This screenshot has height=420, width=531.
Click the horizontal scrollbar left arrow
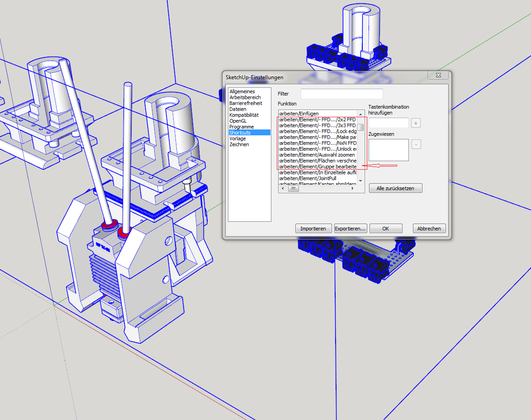point(282,189)
